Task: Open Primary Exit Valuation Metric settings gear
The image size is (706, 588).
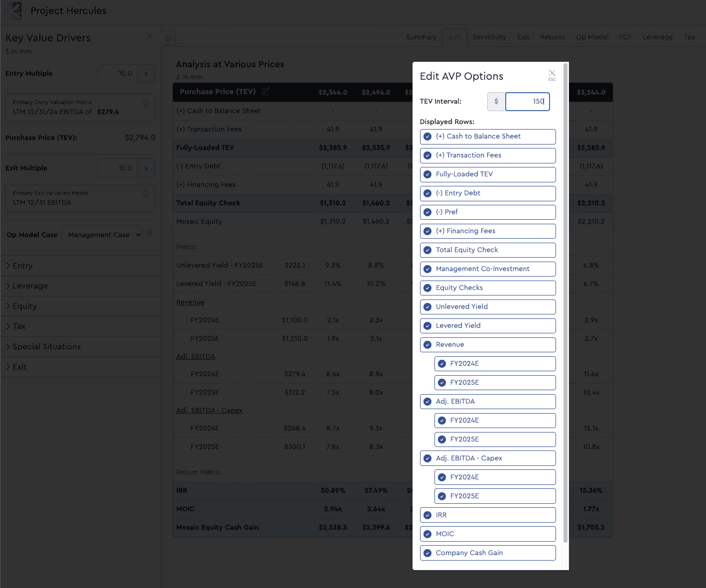Action: 146,194
